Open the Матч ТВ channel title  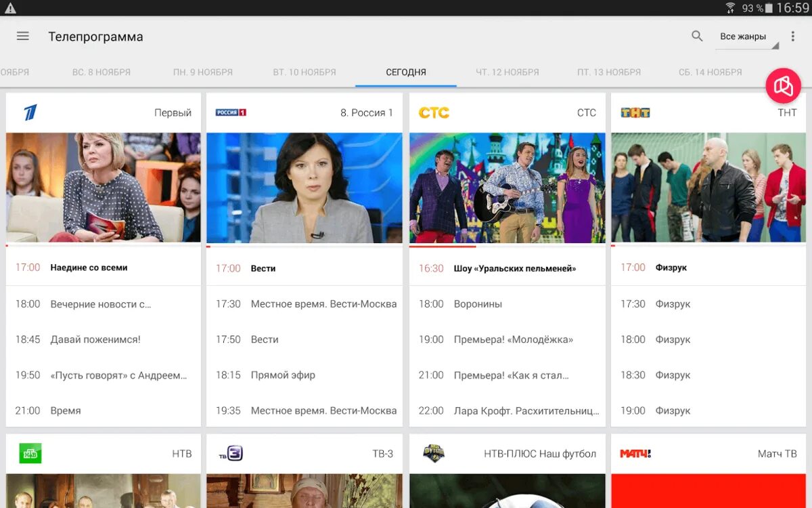tap(777, 454)
